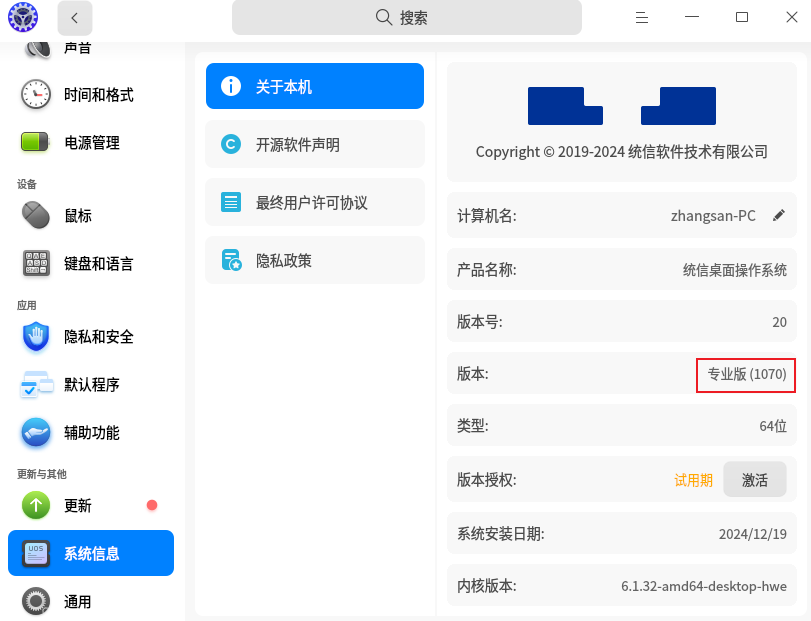The width and height of the screenshot is (811, 621).
Task: Open 隐私和安全 settings
Action: tap(91, 337)
